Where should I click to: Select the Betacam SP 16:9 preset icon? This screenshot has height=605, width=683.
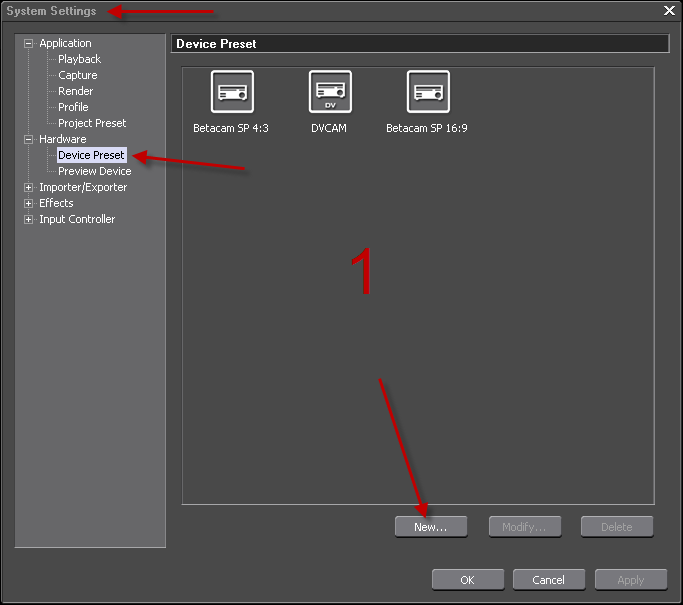point(428,91)
